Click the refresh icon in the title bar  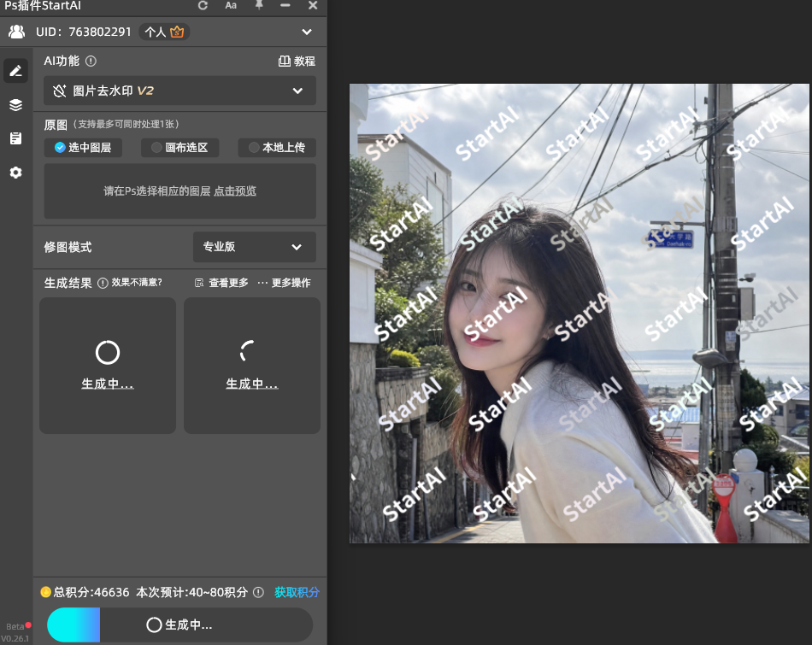(203, 5)
